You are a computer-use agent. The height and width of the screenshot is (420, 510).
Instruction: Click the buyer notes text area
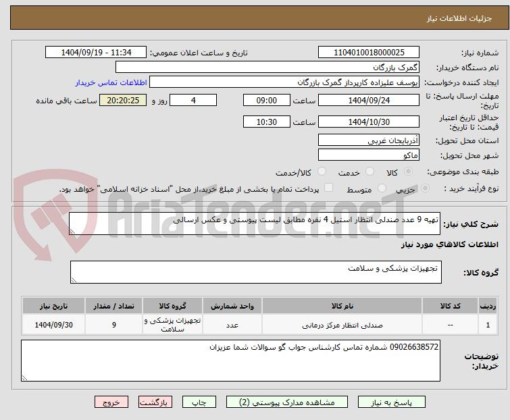(x=230, y=361)
